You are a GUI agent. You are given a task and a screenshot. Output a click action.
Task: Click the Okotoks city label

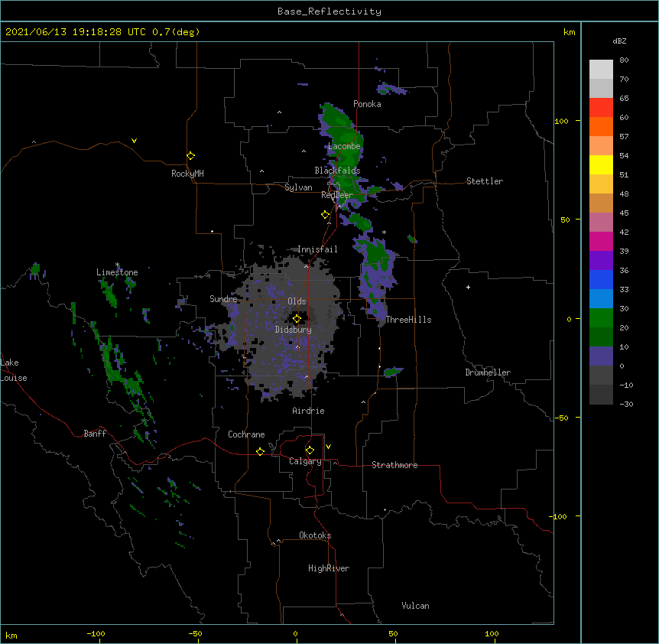click(315, 535)
